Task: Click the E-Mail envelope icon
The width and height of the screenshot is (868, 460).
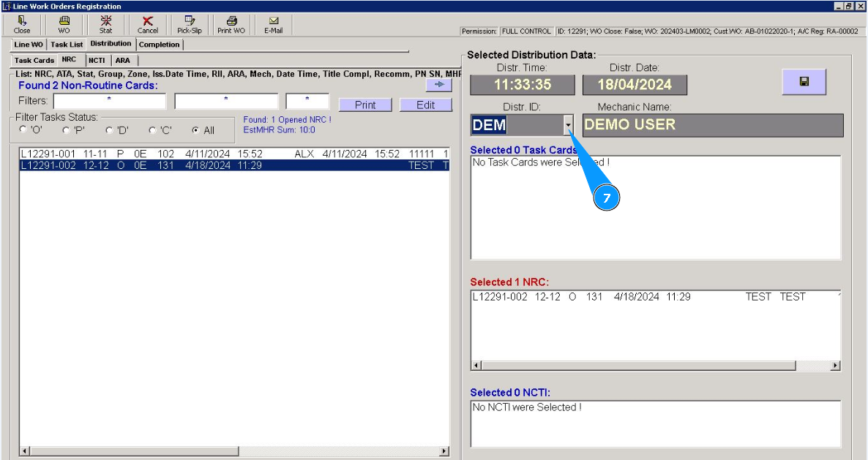Action: [x=274, y=25]
